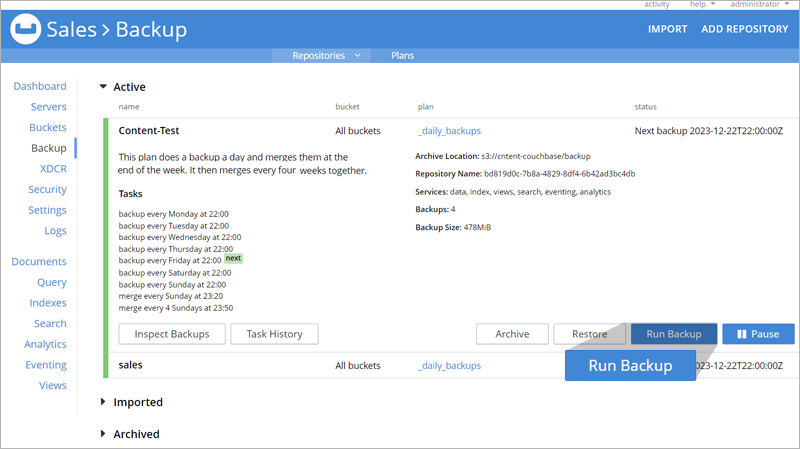
Task: Click the Archive Location s3 path
Action: [536, 156]
